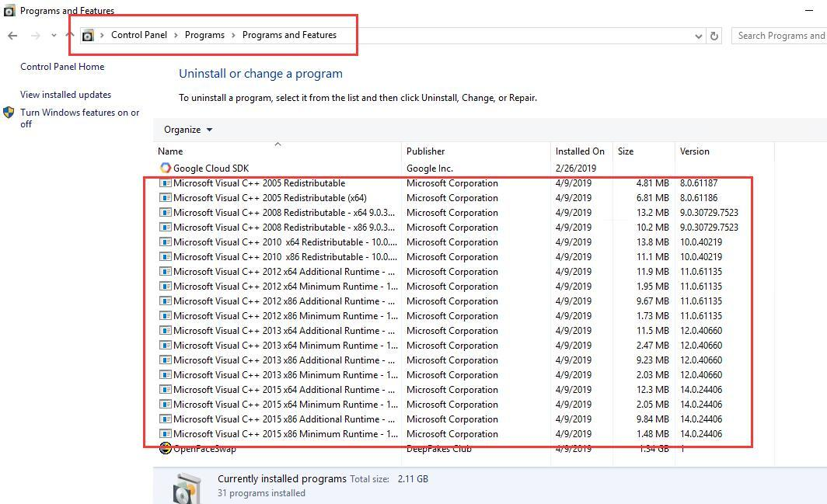Sort list by Size column header

[x=626, y=151]
